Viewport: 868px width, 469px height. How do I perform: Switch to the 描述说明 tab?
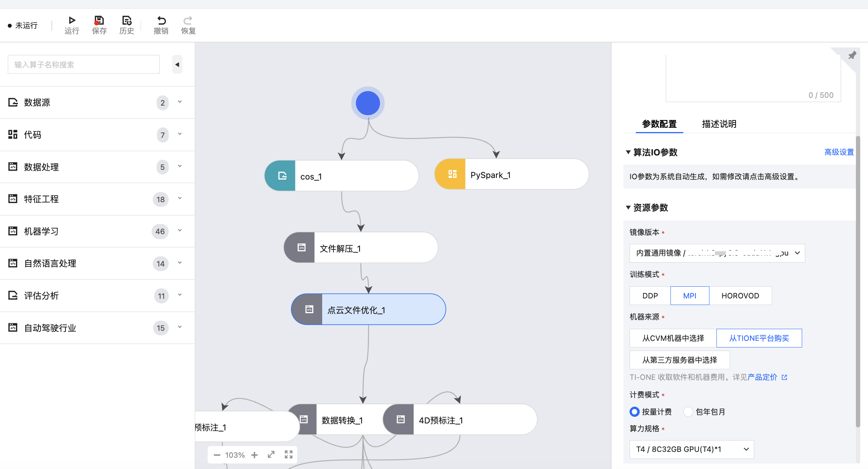coord(719,124)
